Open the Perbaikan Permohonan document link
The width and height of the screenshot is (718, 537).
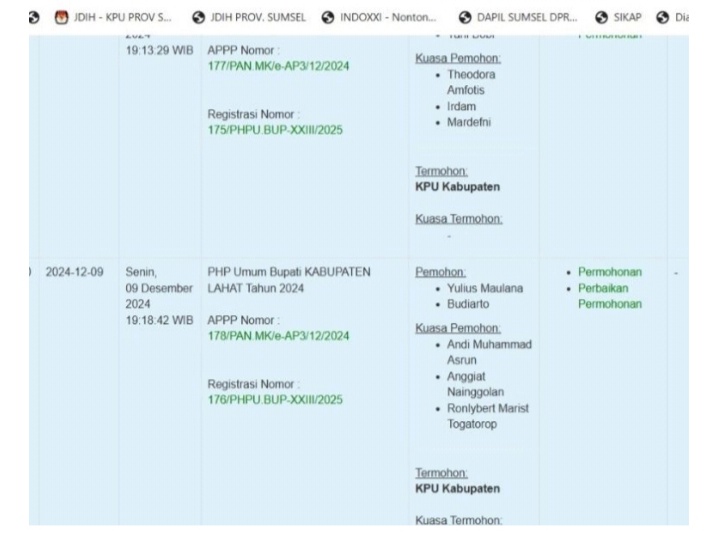click(609, 296)
